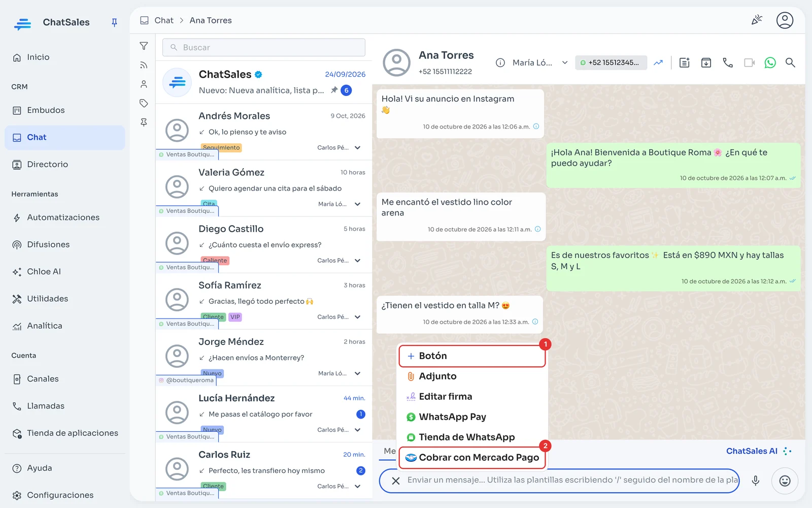This screenshot has height=508, width=812.
Task: Expand the María Ló... agent dropdown in header
Action: [x=564, y=62]
